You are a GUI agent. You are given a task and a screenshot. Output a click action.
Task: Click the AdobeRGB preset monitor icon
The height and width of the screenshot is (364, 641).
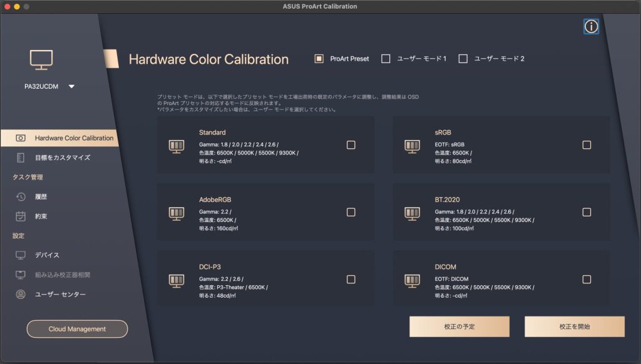coord(177,213)
